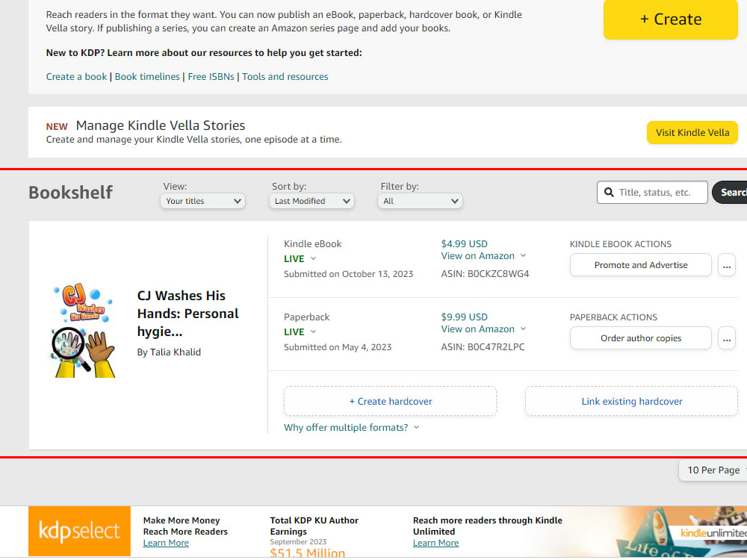The width and height of the screenshot is (747, 560).
Task: Expand the Paperback LIVE status chevron
Action: click(313, 332)
